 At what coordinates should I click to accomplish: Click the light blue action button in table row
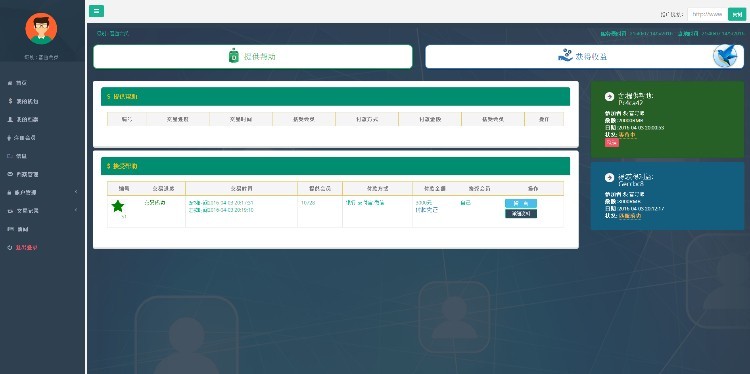coord(521,203)
